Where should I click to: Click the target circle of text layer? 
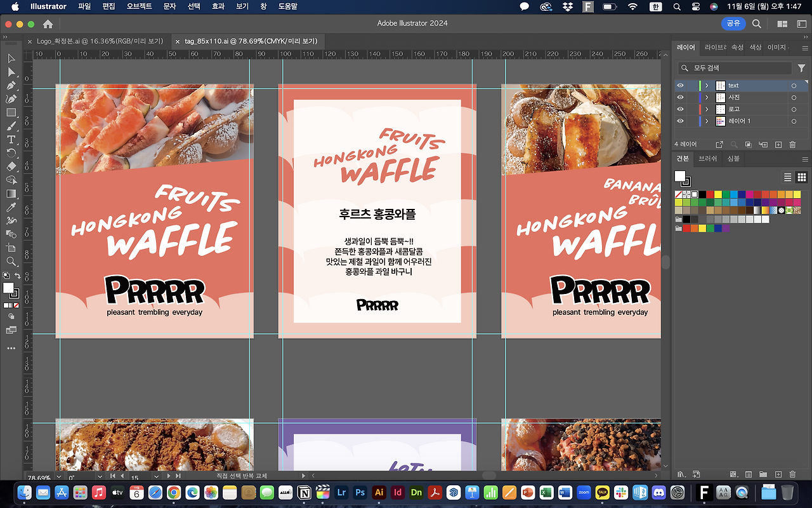point(794,86)
